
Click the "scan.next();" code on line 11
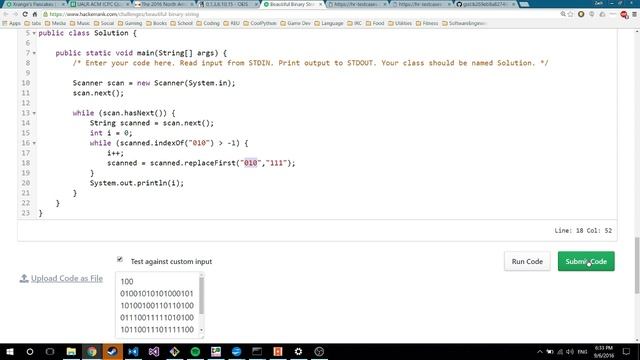(x=98, y=93)
